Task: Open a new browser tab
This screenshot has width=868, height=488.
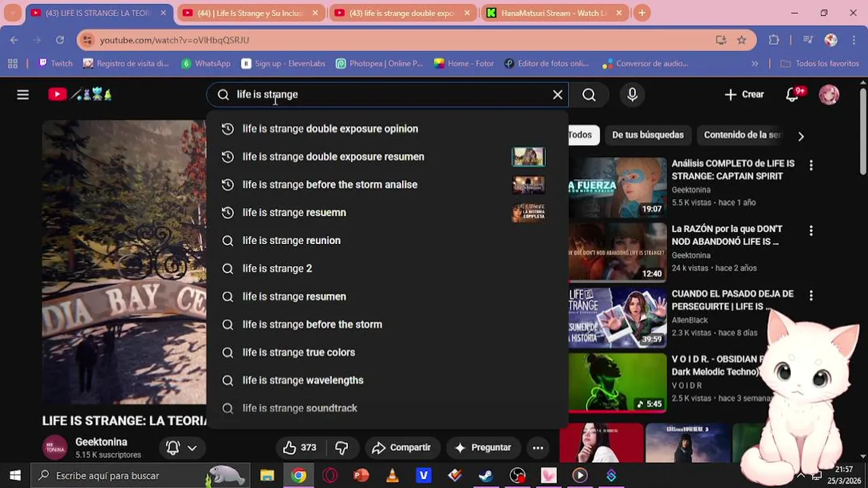Action: tap(642, 13)
